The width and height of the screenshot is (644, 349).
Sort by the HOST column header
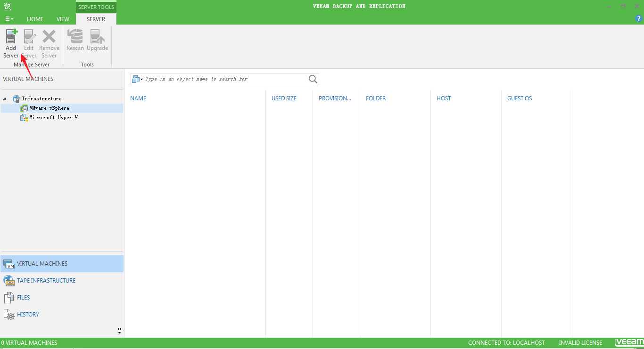(444, 98)
